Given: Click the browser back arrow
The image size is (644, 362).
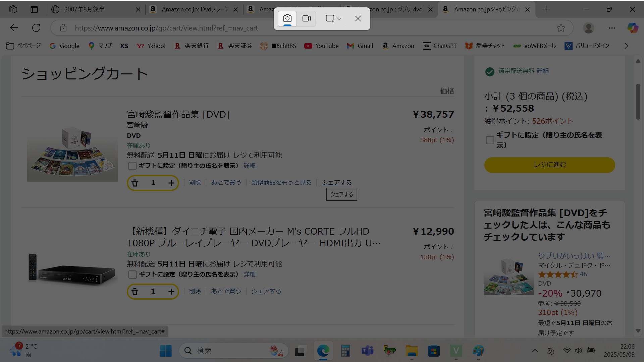Looking at the screenshot, I should point(14,28).
